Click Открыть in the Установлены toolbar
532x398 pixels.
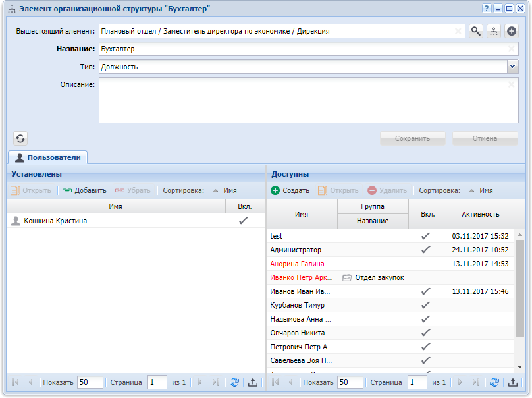(31, 190)
